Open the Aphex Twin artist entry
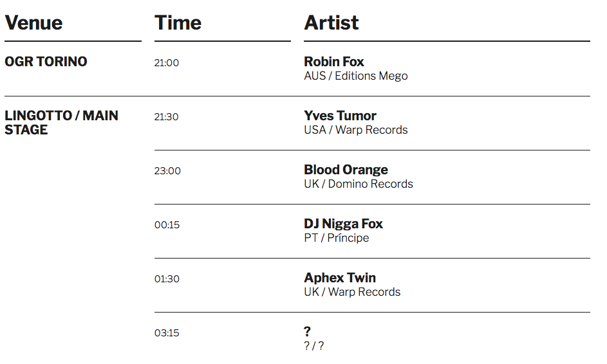 tap(340, 278)
